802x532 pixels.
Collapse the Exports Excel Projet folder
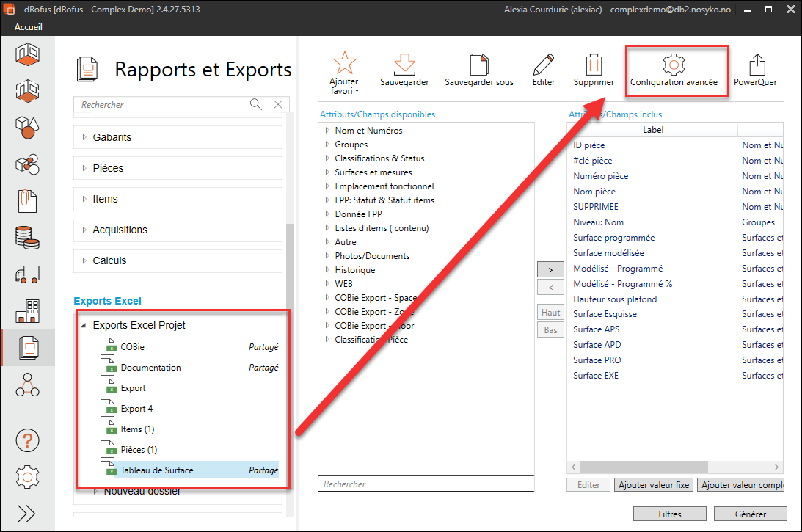[84, 325]
